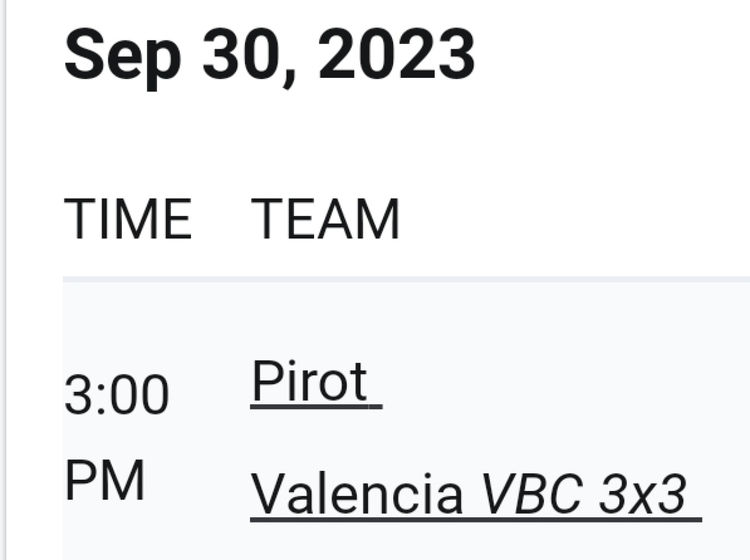
Task: Click the TIME column header
Action: tap(128, 219)
